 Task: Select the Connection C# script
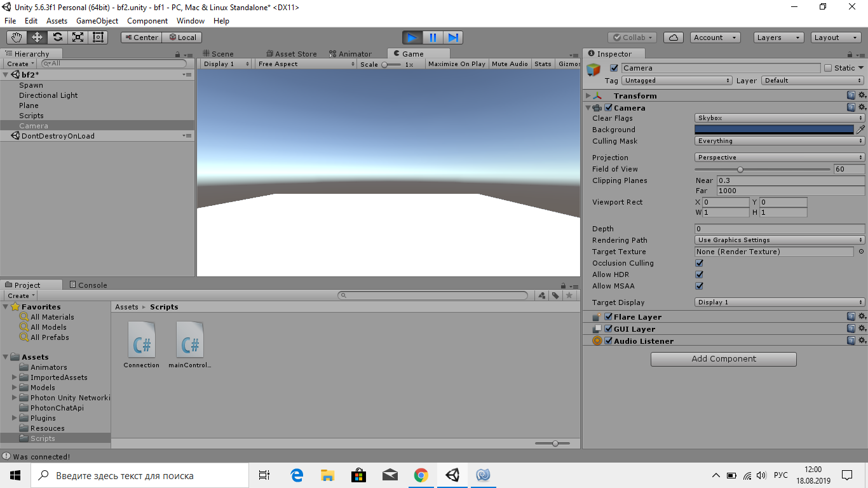pyautogui.click(x=141, y=344)
